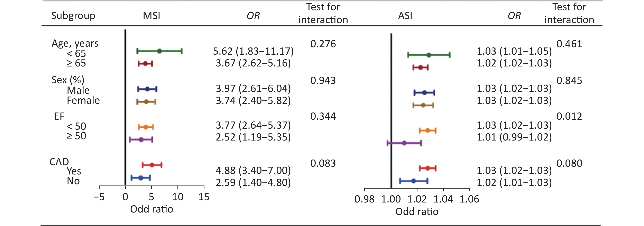Click the orange point marker in MSI plot

tap(146, 127)
